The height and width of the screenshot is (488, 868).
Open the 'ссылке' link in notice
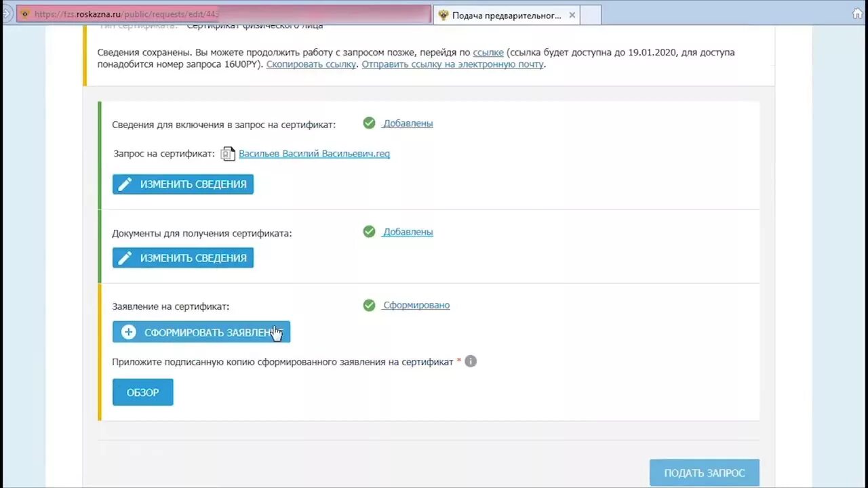[488, 52]
